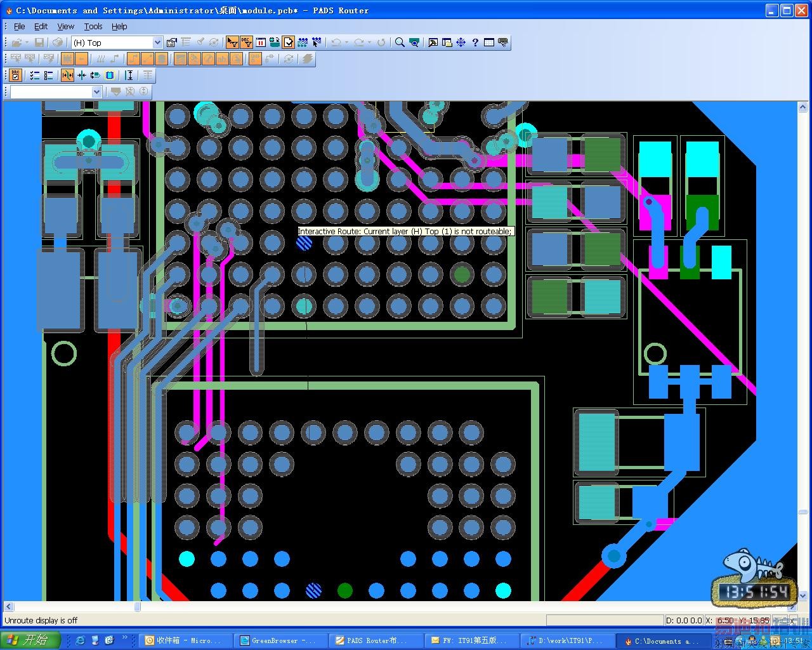Toggle the DRC checkbox button in third toolbar

(x=16, y=75)
